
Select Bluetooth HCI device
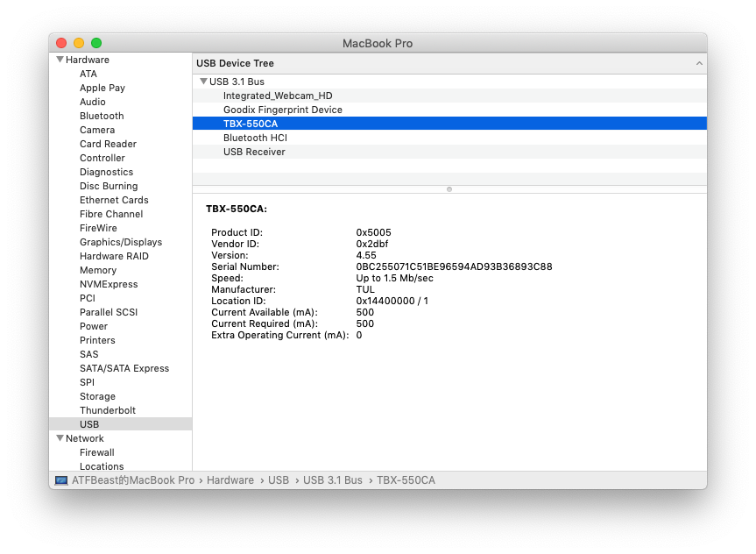449,138
